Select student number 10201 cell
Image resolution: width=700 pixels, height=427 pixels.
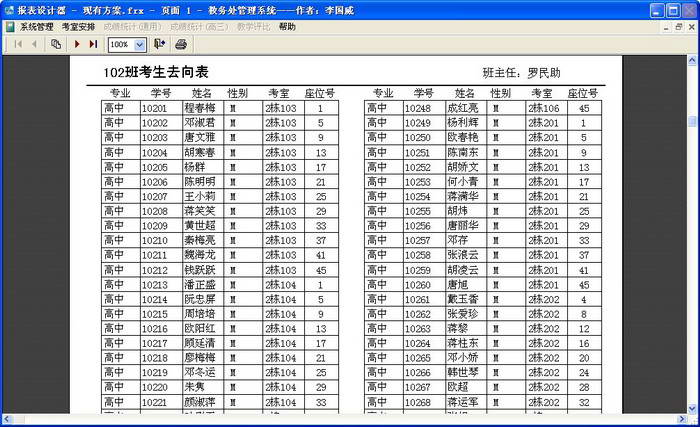[161, 108]
